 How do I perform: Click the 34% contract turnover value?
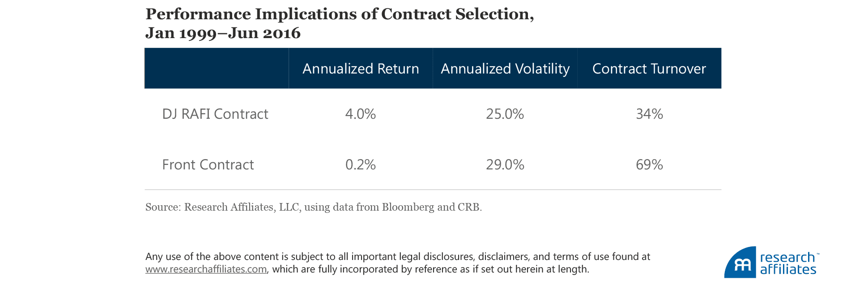pos(649,114)
